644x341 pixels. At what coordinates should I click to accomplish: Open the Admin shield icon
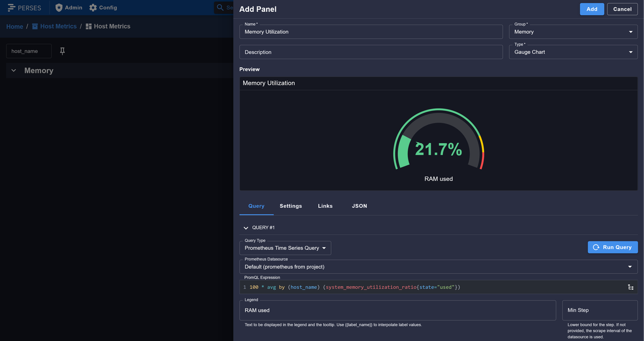(59, 8)
